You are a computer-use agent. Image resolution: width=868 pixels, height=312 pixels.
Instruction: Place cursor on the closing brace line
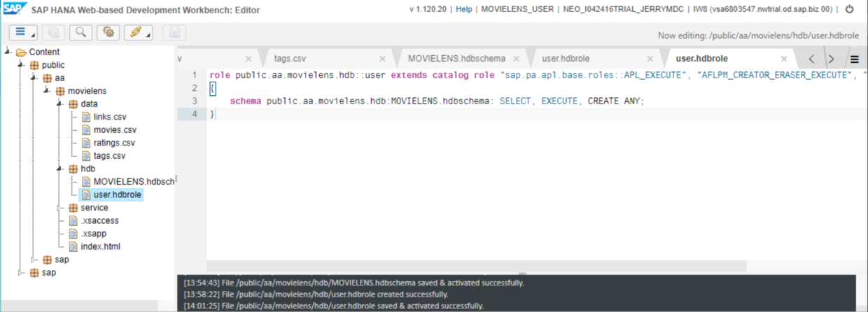point(213,114)
